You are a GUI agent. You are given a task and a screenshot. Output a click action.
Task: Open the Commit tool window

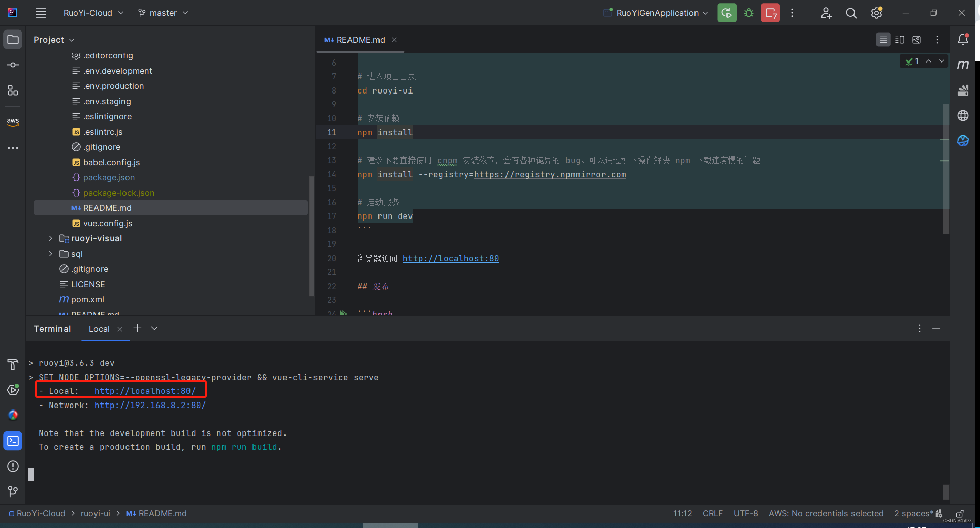13,65
